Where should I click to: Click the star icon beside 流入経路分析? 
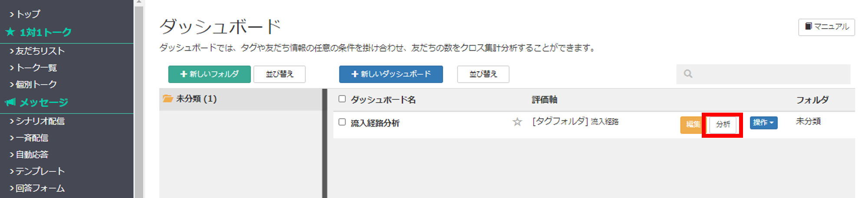(517, 122)
